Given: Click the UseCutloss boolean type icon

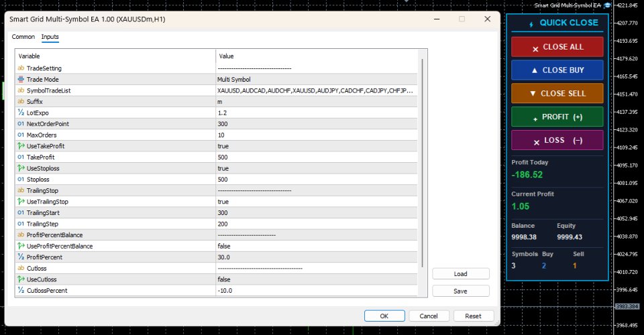Looking at the screenshot, I should (x=21, y=279).
